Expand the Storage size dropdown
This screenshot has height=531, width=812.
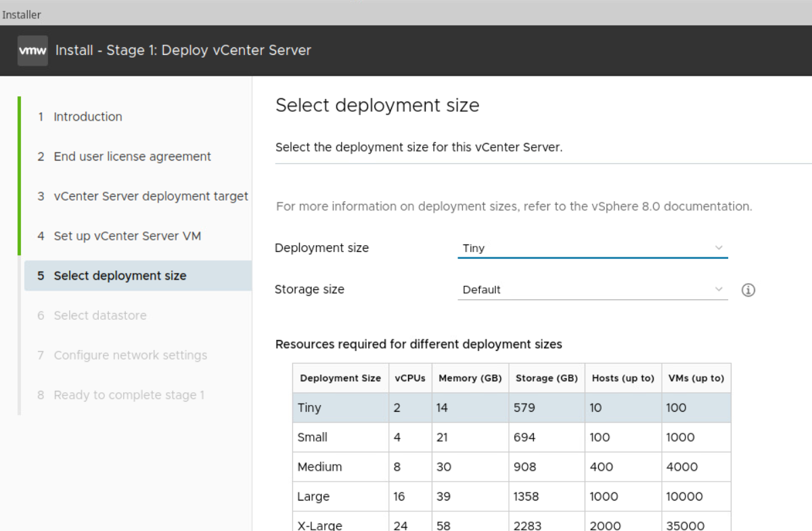[592, 290]
